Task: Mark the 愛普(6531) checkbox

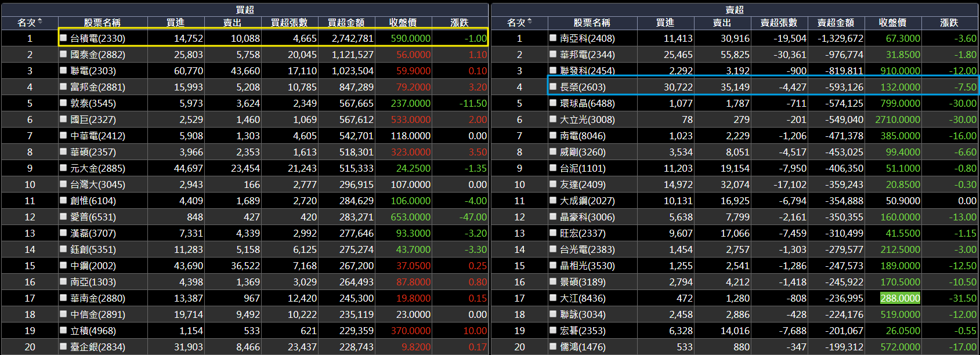Action: click(64, 216)
